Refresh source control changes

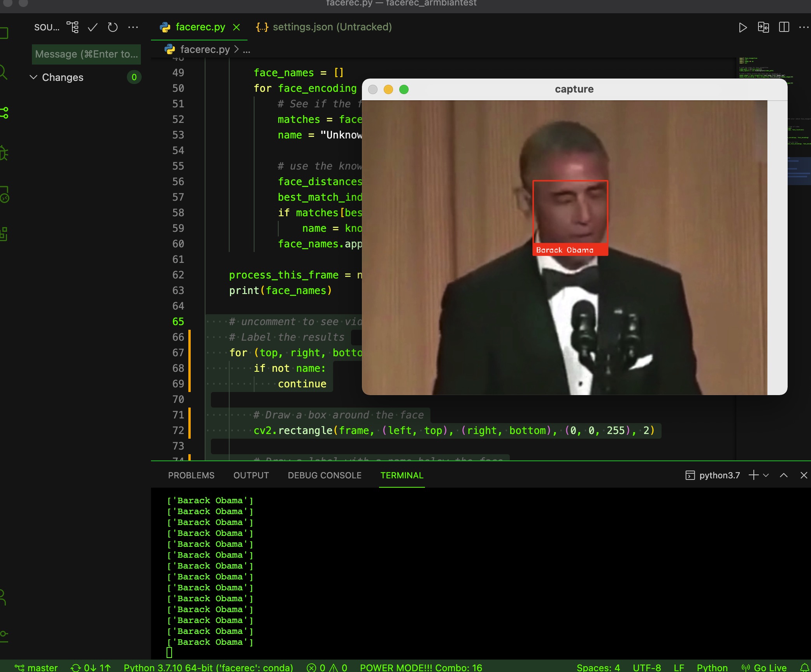click(113, 27)
